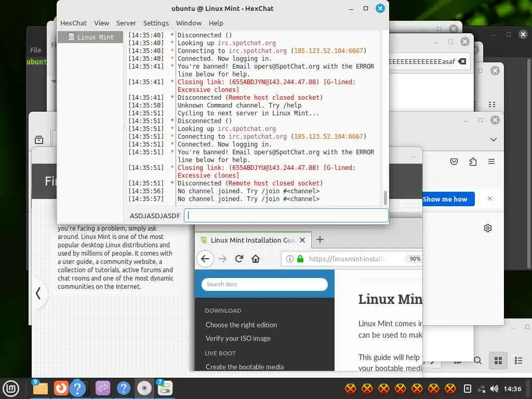Click the toggle-switch settings taskbar icon
This screenshot has width=532, height=399.
165,388
